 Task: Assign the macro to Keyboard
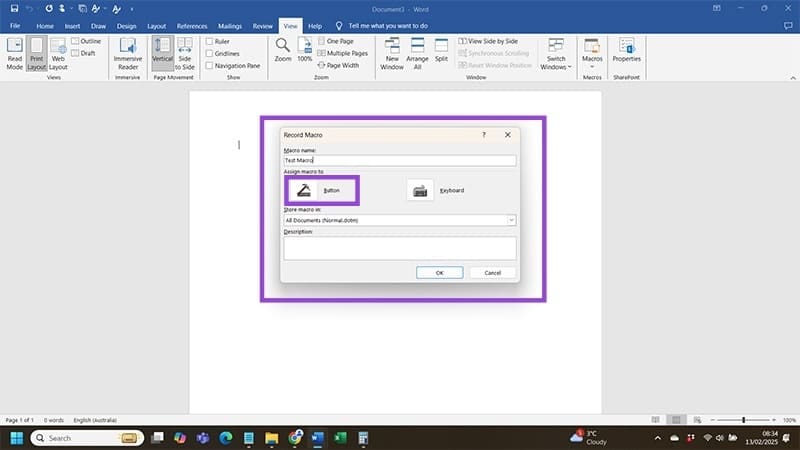(x=421, y=190)
